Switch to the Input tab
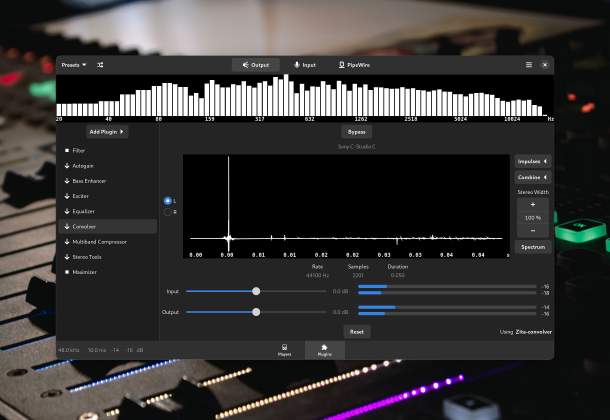Image resolution: width=610 pixels, height=420 pixels. 304,65
